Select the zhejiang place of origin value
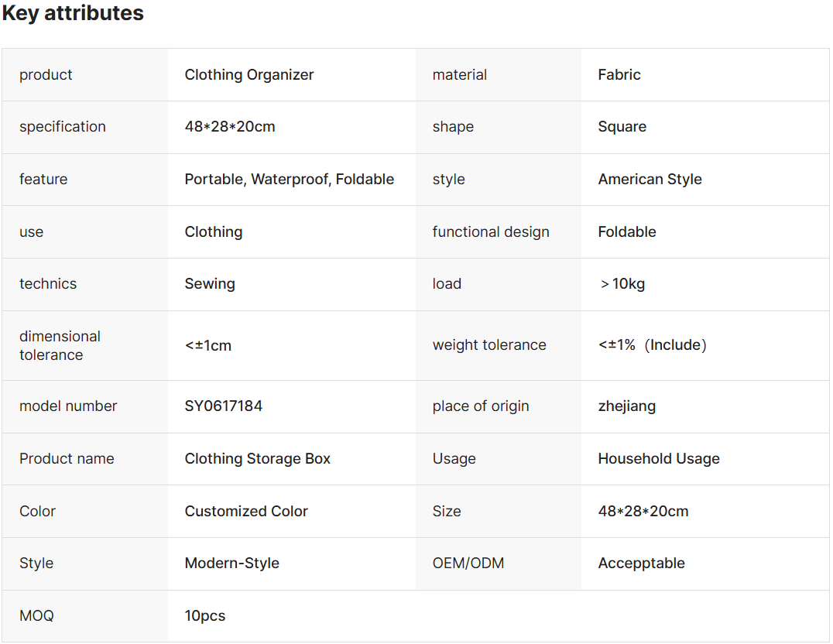 626,406
